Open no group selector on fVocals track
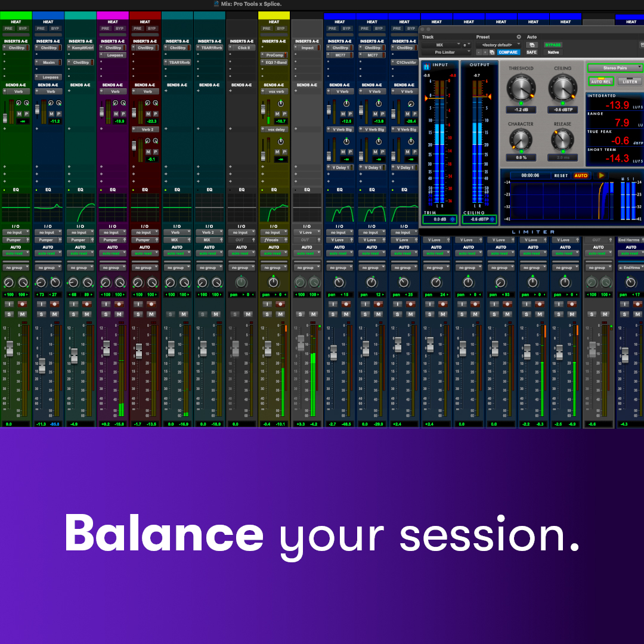Screen dimensions: 644x644 pos(274,267)
